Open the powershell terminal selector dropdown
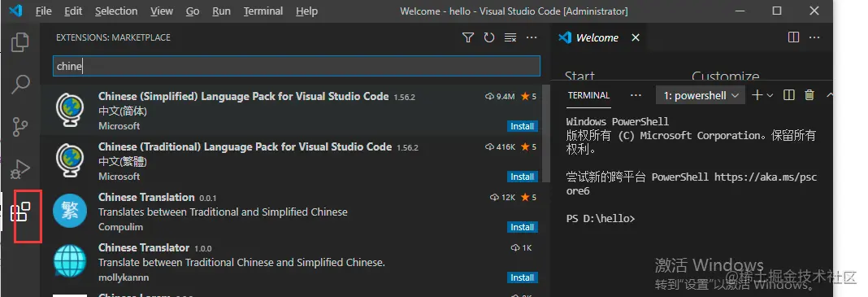Image resolution: width=868 pixels, height=297 pixels. (701, 95)
